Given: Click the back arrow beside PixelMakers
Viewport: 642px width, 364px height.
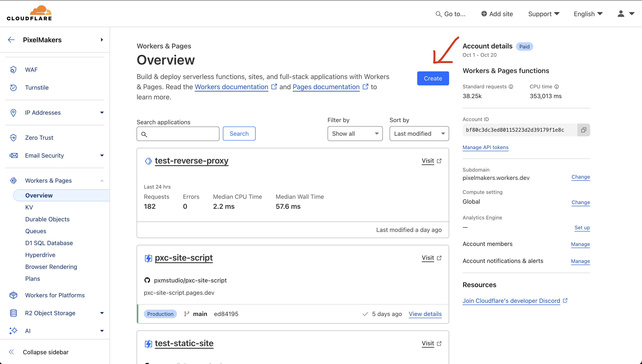Looking at the screenshot, I should [x=11, y=40].
